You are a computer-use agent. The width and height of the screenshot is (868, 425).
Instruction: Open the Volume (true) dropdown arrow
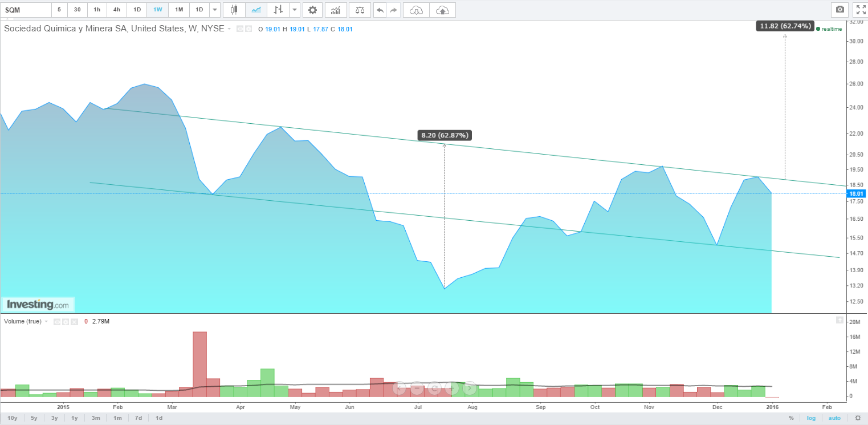[x=47, y=322]
